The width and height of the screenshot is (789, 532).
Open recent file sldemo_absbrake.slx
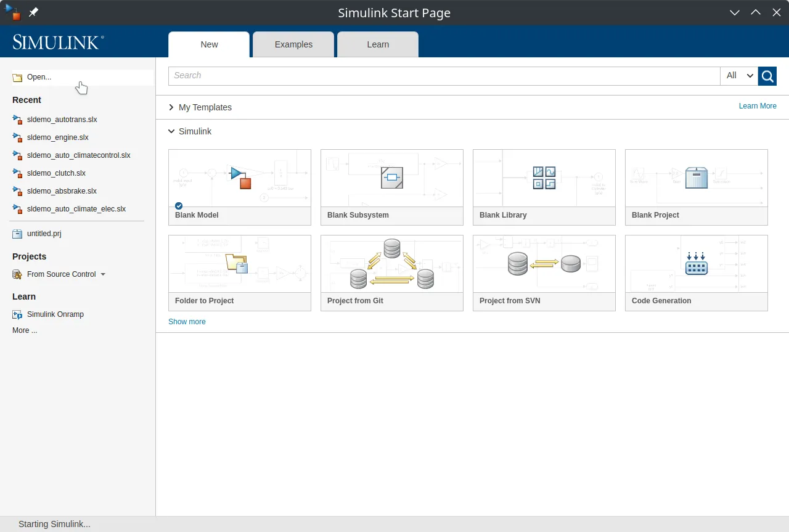coord(62,191)
